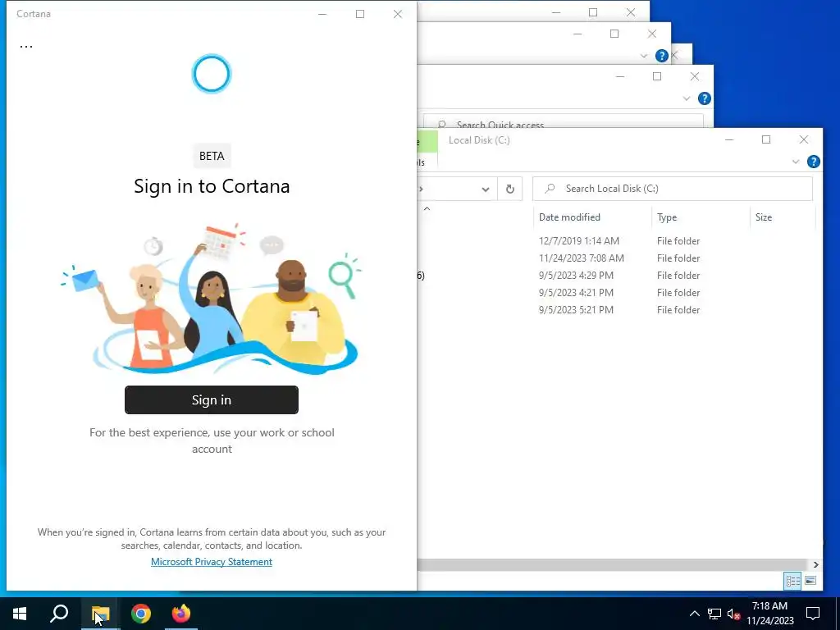The width and height of the screenshot is (840, 630).
Task: Click the Search Quick access field
Action: (563, 122)
